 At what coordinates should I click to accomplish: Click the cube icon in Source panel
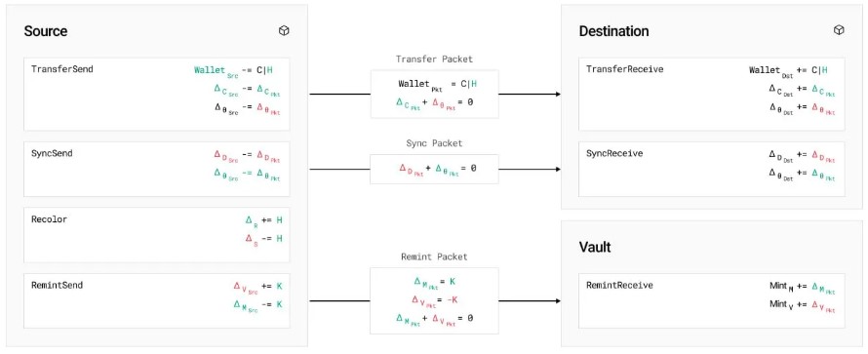tap(284, 31)
